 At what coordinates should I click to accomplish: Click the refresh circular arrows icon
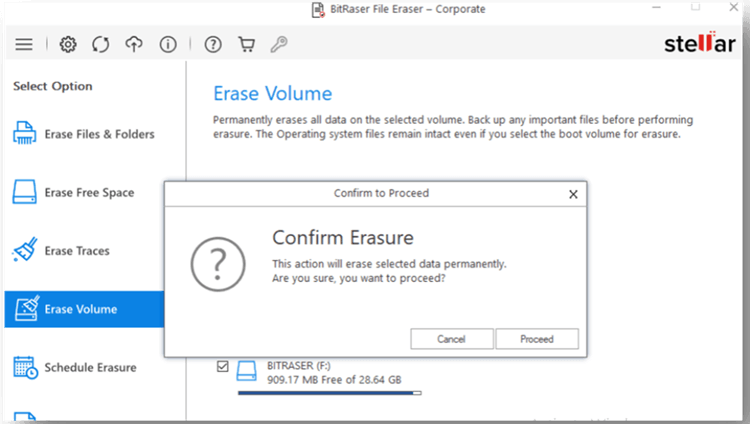click(x=100, y=44)
